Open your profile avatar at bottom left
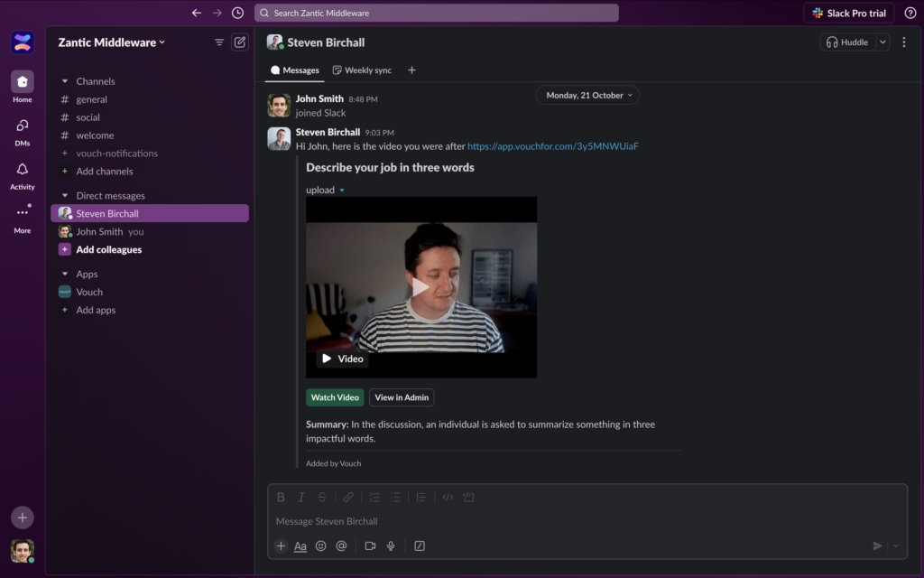The width and height of the screenshot is (924, 578). point(23,551)
